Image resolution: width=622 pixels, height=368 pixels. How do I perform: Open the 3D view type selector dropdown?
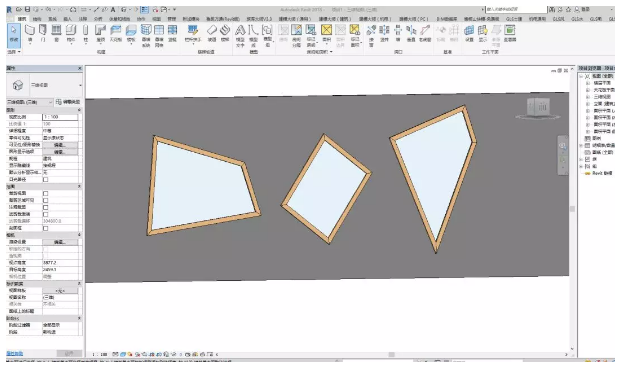click(45, 85)
